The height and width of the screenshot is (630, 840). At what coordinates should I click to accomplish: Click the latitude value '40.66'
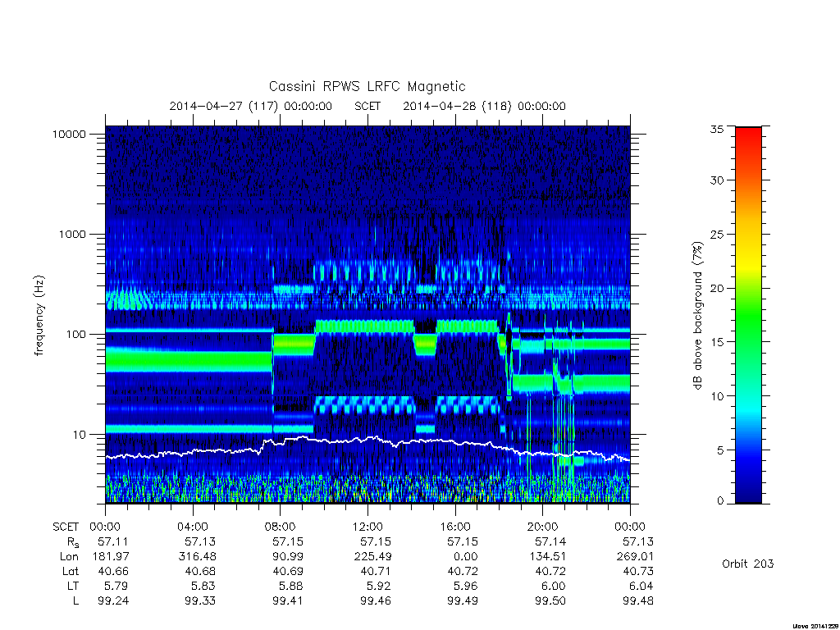[113, 571]
